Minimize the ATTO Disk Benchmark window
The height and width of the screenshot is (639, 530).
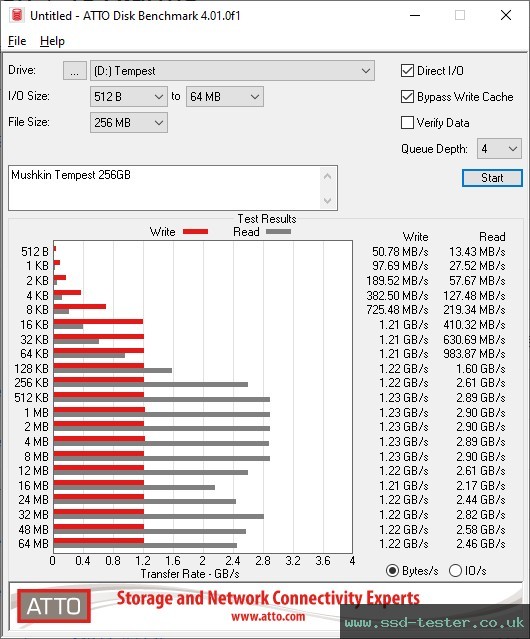[x=415, y=15]
